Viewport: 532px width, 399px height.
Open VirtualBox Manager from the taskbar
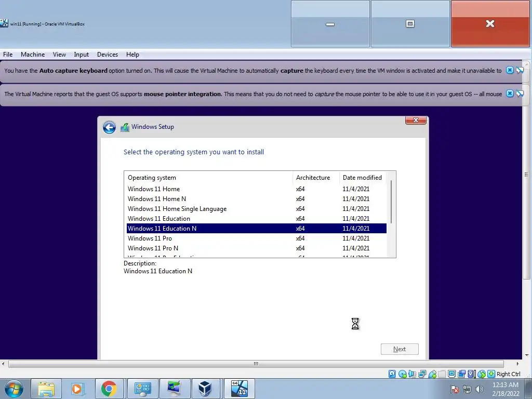pyautogui.click(x=205, y=389)
